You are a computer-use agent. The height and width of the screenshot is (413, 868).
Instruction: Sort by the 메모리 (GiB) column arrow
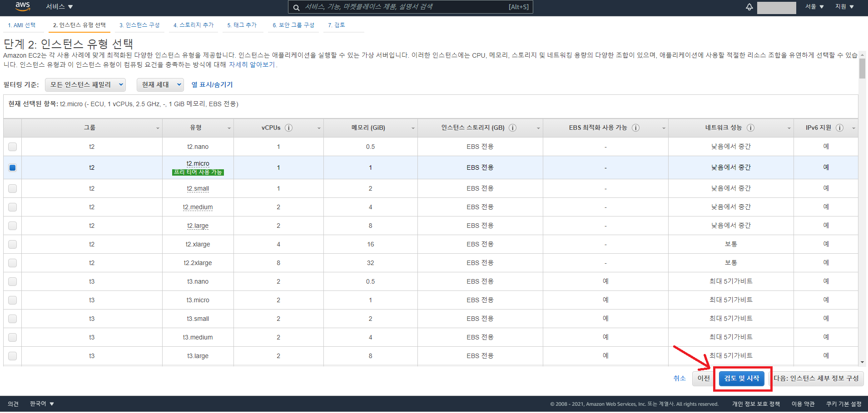413,128
